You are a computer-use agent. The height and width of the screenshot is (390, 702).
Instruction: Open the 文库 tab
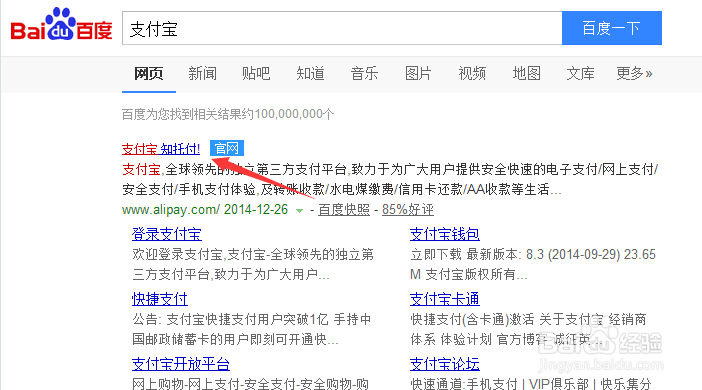580,73
